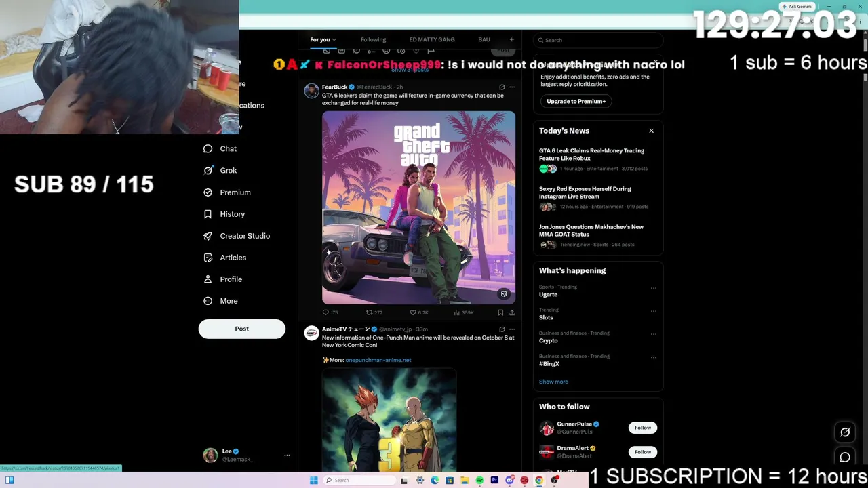Show more trending topics
This screenshot has height=488, width=868.
coord(553,382)
